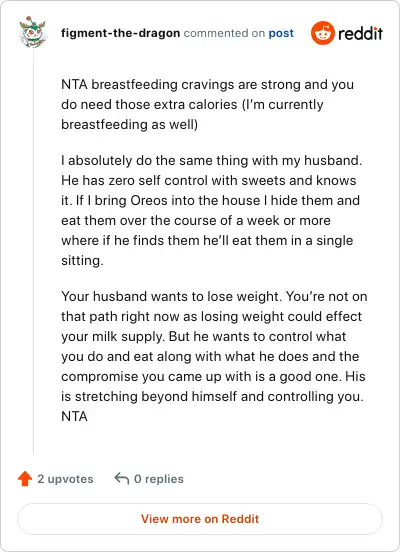The height and width of the screenshot is (552, 400).
Task: Click the reply arrow icon
Action: (x=122, y=478)
